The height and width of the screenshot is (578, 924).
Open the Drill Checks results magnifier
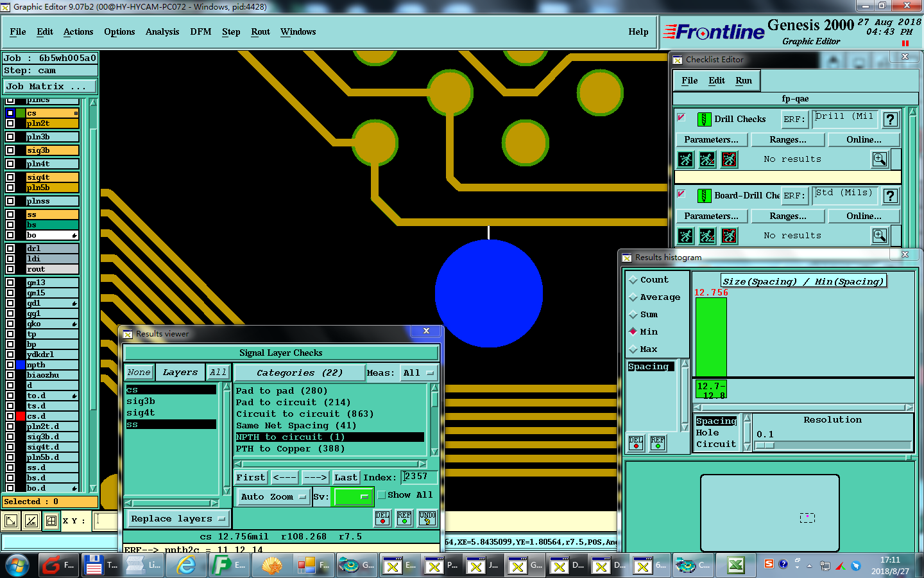pyautogui.click(x=880, y=159)
